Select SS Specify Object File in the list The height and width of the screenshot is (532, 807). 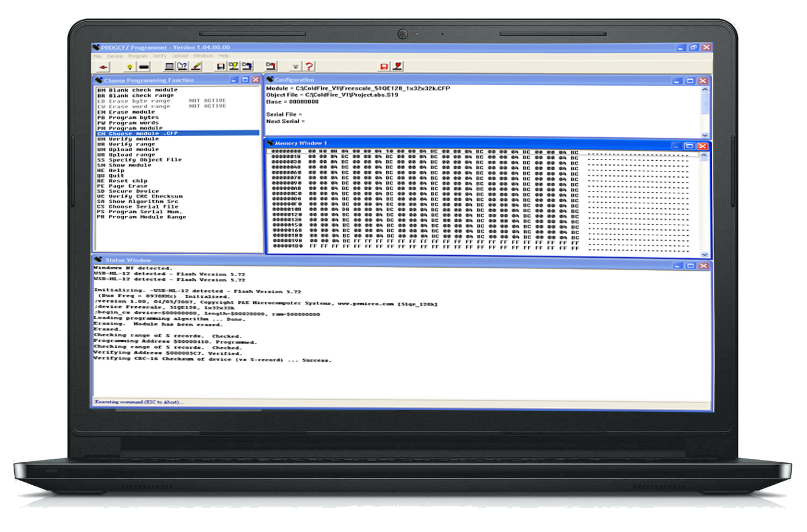pos(142,160)
